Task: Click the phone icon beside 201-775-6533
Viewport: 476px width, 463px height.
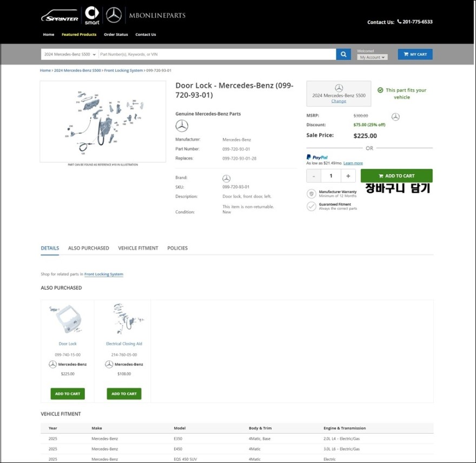Action: tap(399, 22)
